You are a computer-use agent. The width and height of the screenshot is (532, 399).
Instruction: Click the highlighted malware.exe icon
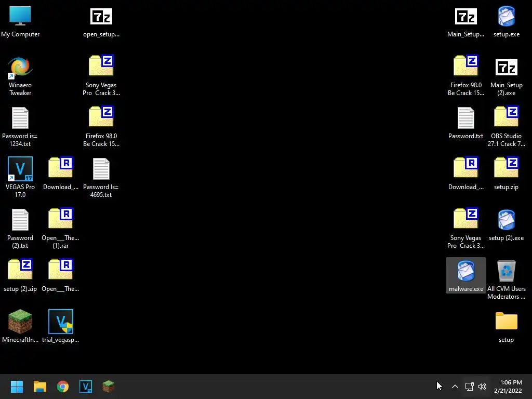(x=466, y=275)
